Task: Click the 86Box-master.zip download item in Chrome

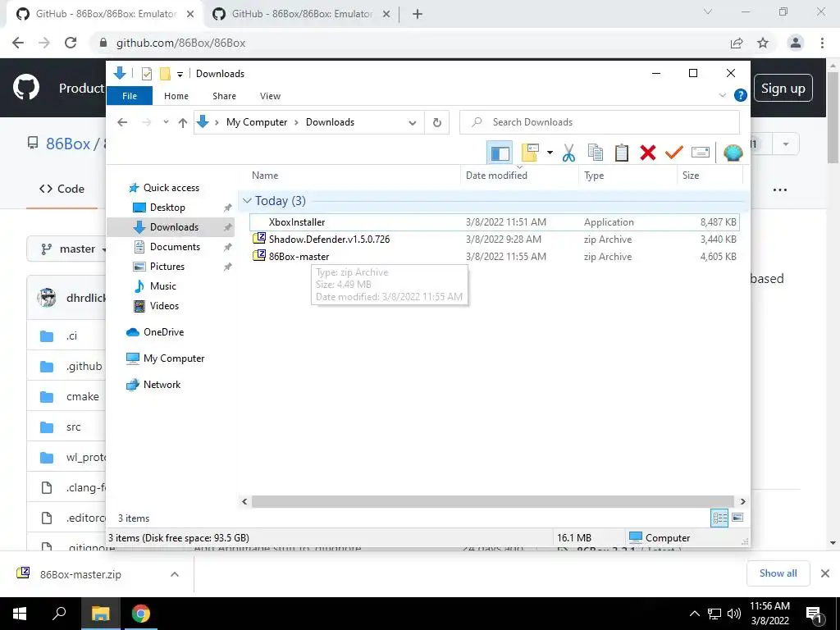Action: point(80,574)
